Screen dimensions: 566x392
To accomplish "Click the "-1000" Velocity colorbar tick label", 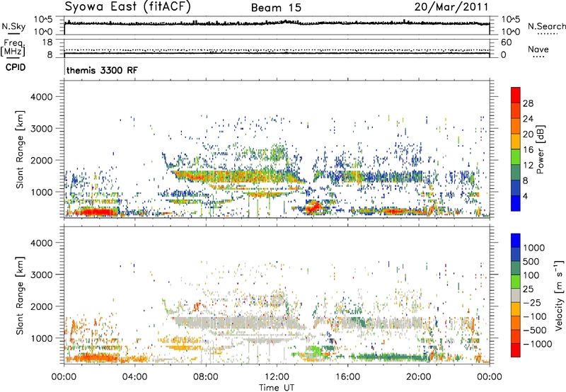I will (x=538, y=344).
